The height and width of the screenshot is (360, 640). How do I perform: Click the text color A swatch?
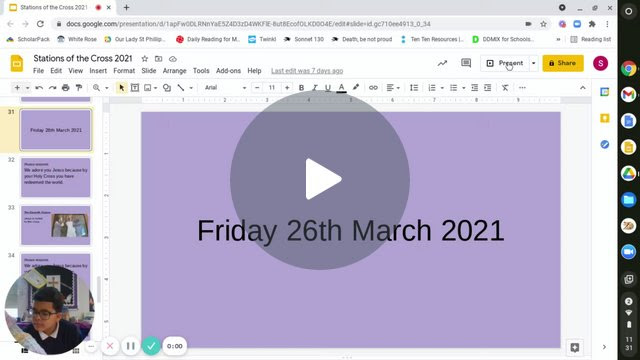342,88
